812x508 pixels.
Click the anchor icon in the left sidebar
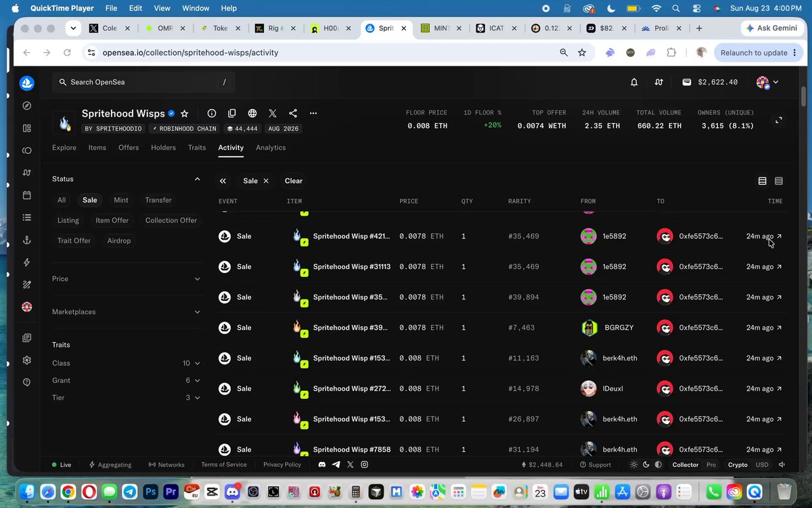click(27, 240)
